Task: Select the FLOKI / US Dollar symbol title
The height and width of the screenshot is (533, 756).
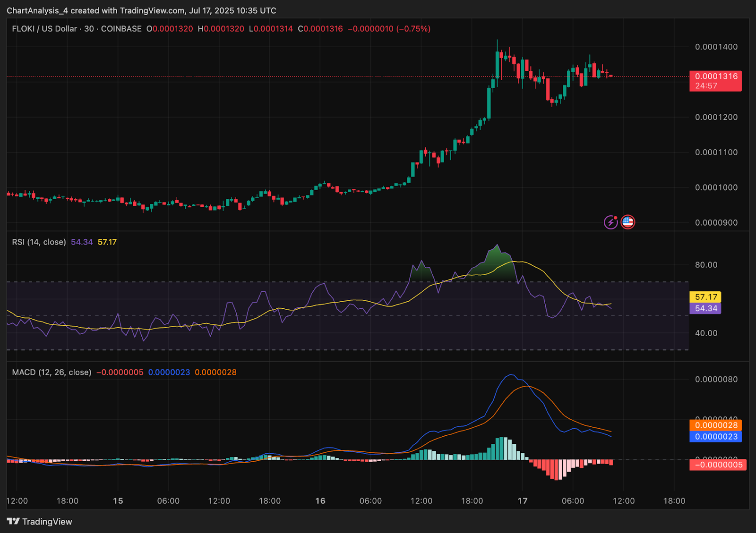Action: (44, 29)
